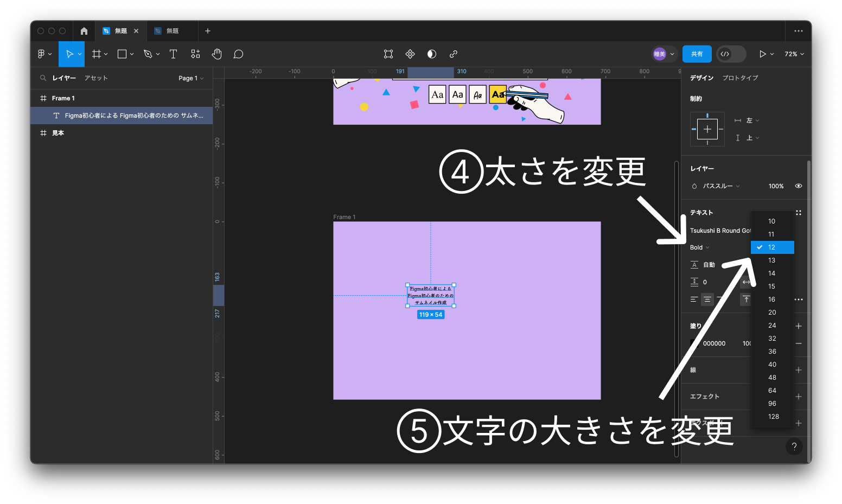Click the blue 共有 share button
Viewport: 842px width, 504px height.
[x=697, y=54]
